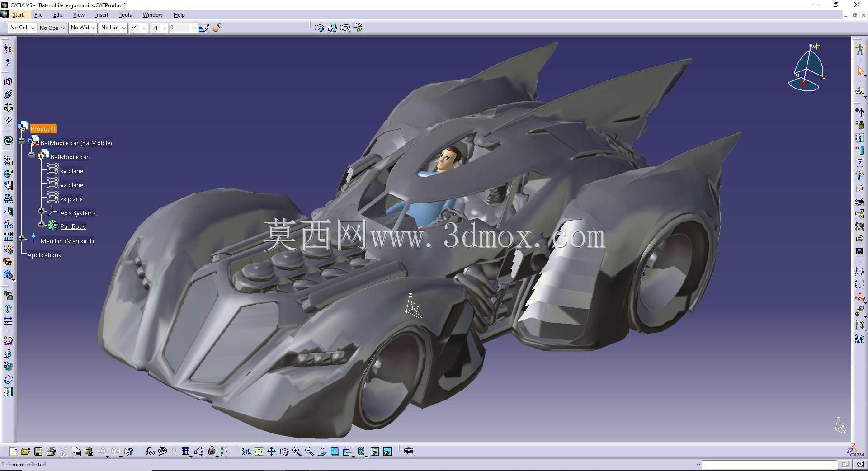The width and height of the screenshot is (868, 471).
Task: Zoom Out with the magnifier minus
Action: click(x=310, y=452)
